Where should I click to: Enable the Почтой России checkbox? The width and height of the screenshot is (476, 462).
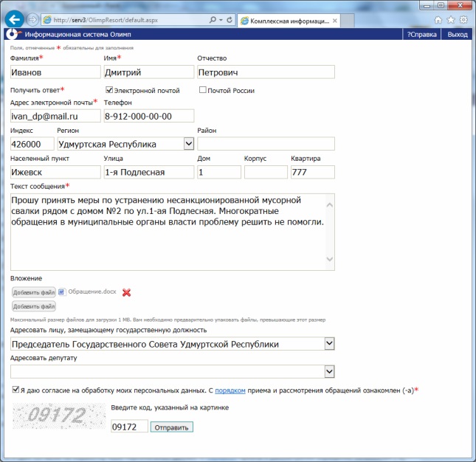[203, 90]
